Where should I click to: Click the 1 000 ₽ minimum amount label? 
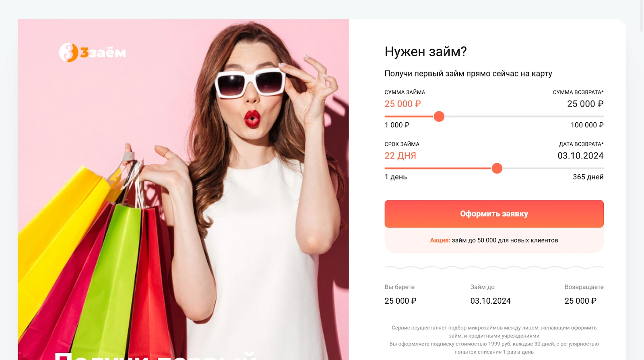(x=397, y=125)
